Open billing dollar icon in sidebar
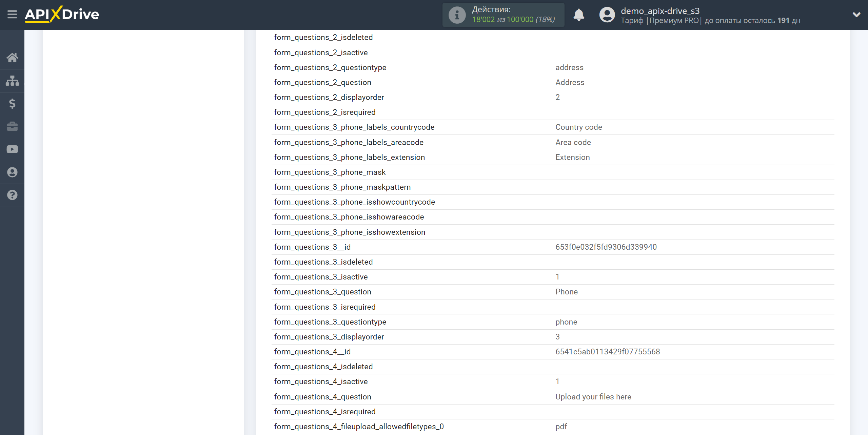Viewport: 868px width, 435px height. [12, 103]
